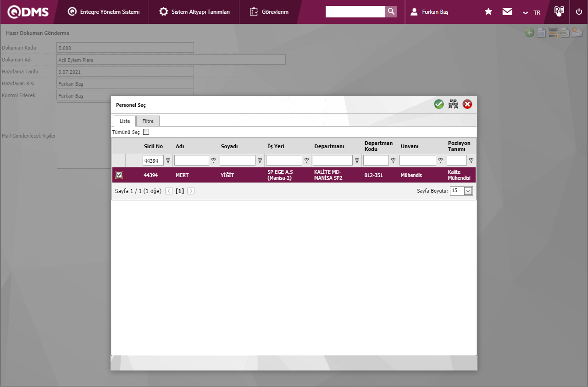The width and height of the screenshot is (588, 387).
Task: Open the Adı filter options icon
Action: [213, 160]
